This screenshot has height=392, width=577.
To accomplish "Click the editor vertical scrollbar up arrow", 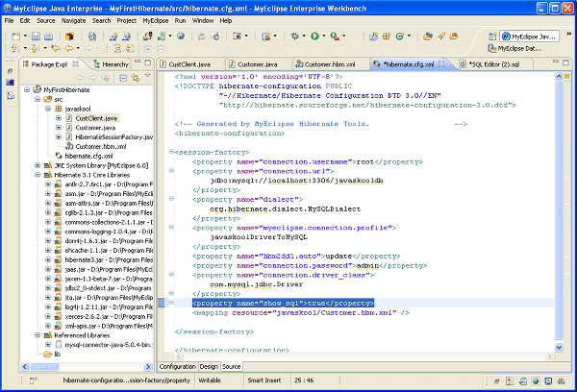I will pyautogui.click(x=559, y=76).
